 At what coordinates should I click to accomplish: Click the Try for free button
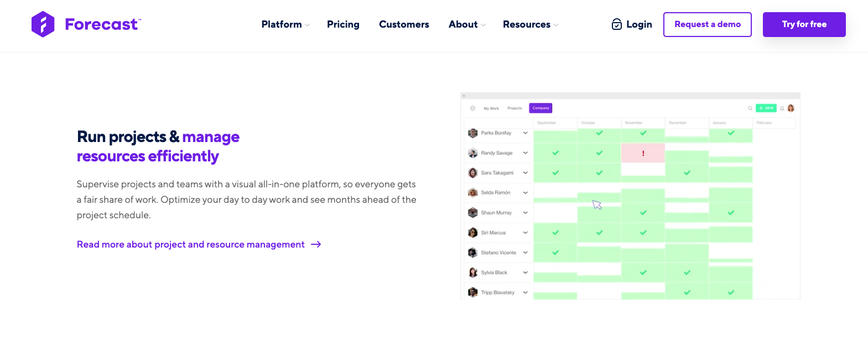coord(804,24)
